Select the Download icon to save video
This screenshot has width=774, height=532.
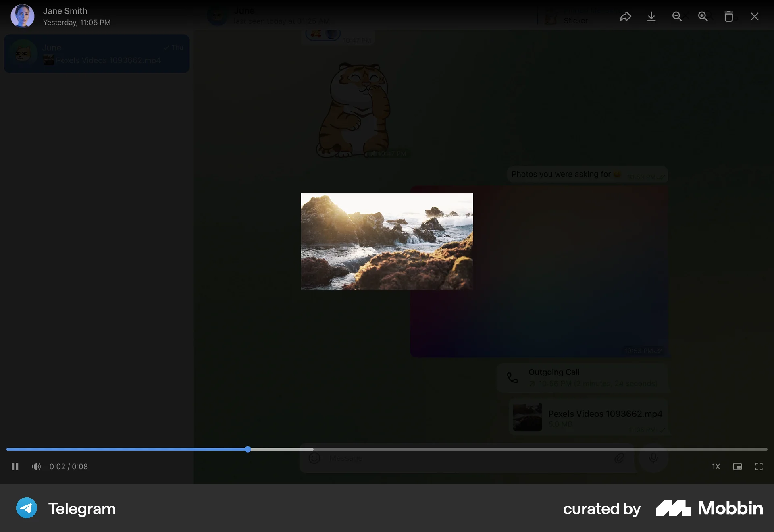pyautogui.click(x=651, y=17)
